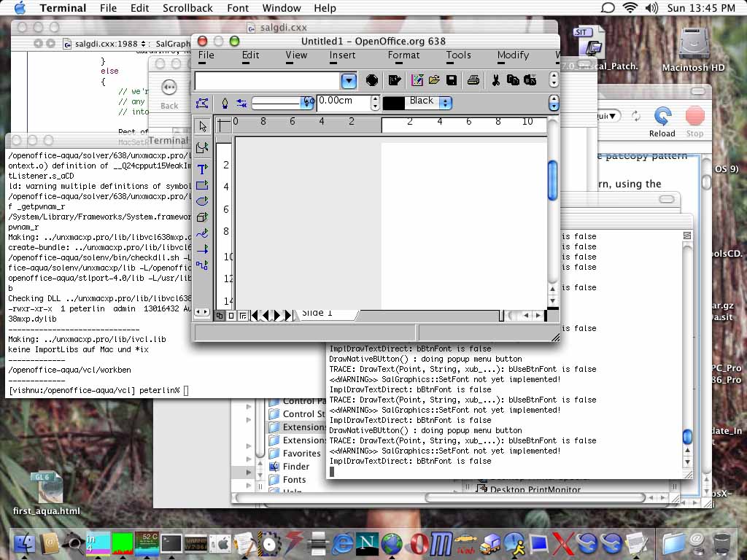Click the Stop Loading octagon icon
Viewport: 747px width, 560px height.
pos(372,80)
